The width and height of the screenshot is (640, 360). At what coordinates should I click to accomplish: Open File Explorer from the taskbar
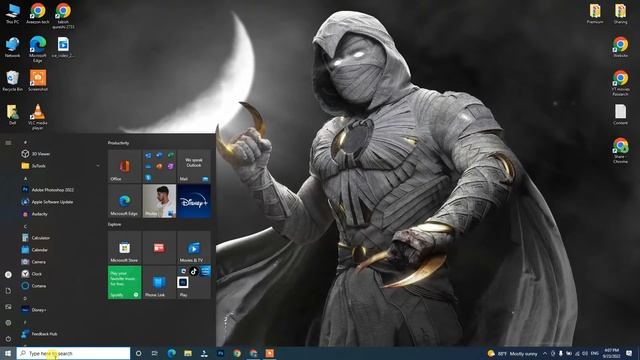[188, 353]
